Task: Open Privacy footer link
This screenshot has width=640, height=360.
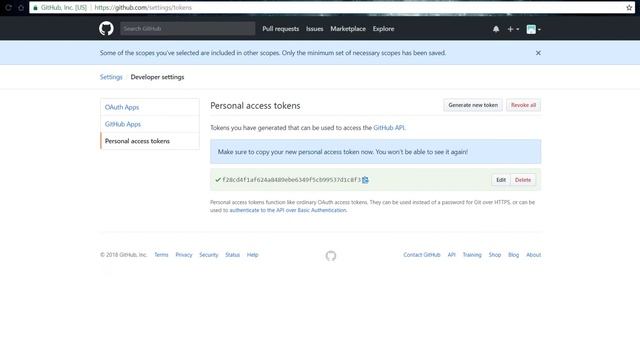Action: tap(184, 255)
